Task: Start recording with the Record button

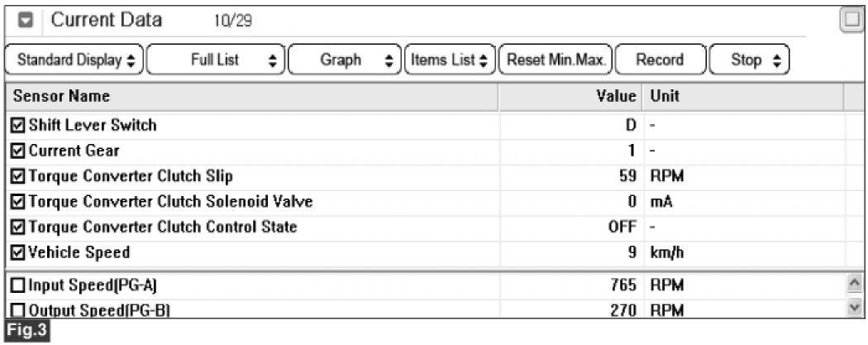Action: click(661, 60)
